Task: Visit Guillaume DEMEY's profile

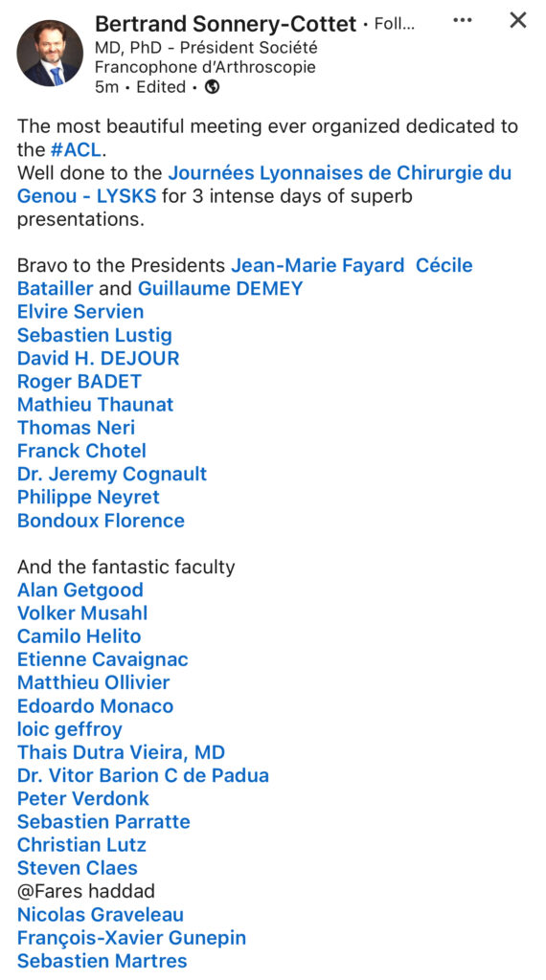Action: pyautogui.click(x=220, y=289)
